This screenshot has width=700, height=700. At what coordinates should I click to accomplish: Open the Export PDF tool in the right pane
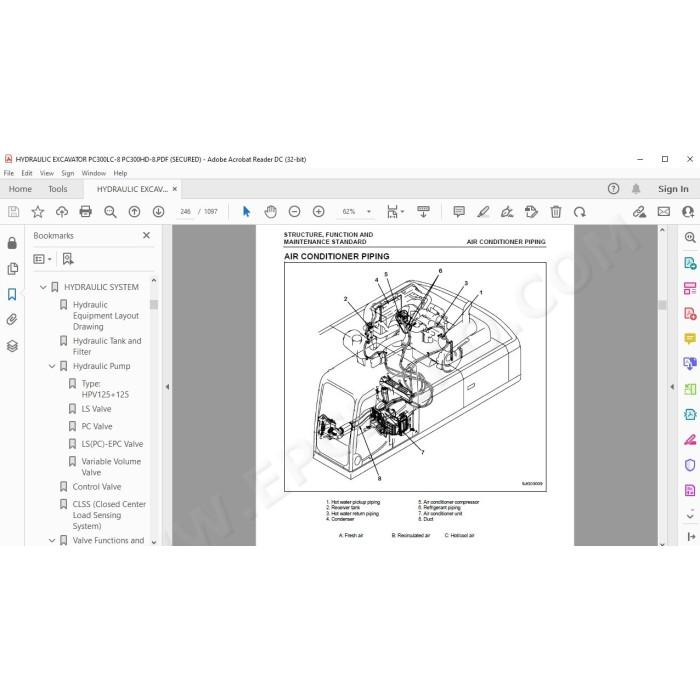690,263
